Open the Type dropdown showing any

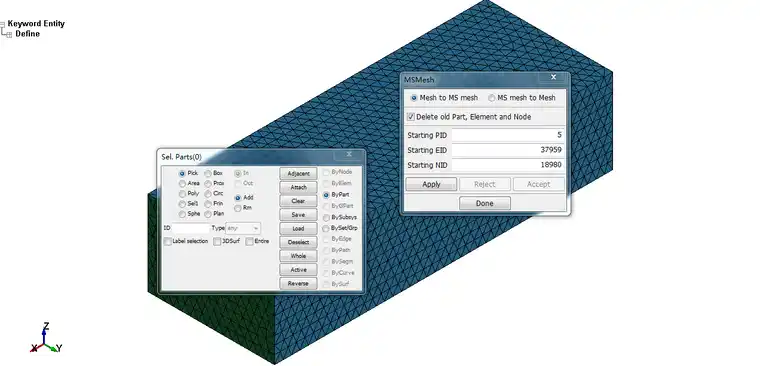[x=243, y=228]
